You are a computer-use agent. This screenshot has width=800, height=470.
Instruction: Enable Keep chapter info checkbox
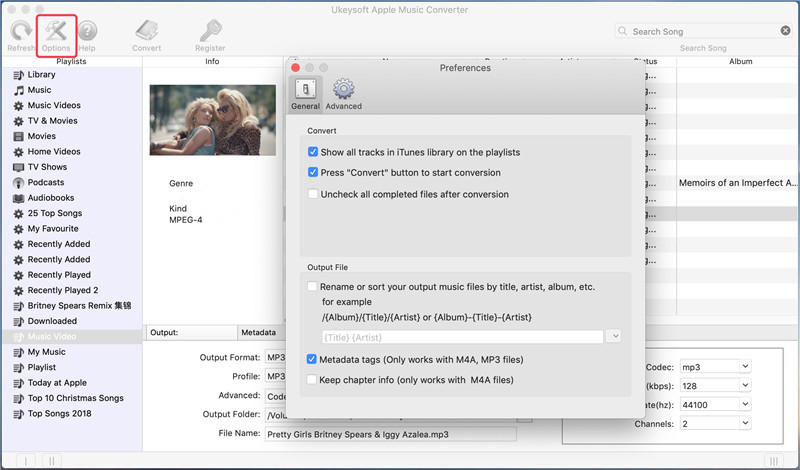point(312,380)
